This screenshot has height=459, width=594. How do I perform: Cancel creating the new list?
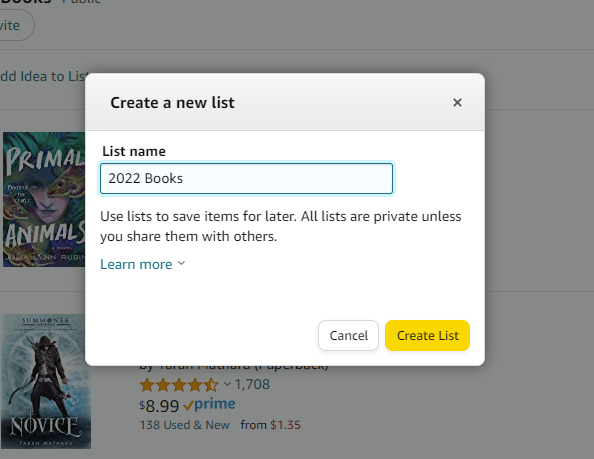349,336
